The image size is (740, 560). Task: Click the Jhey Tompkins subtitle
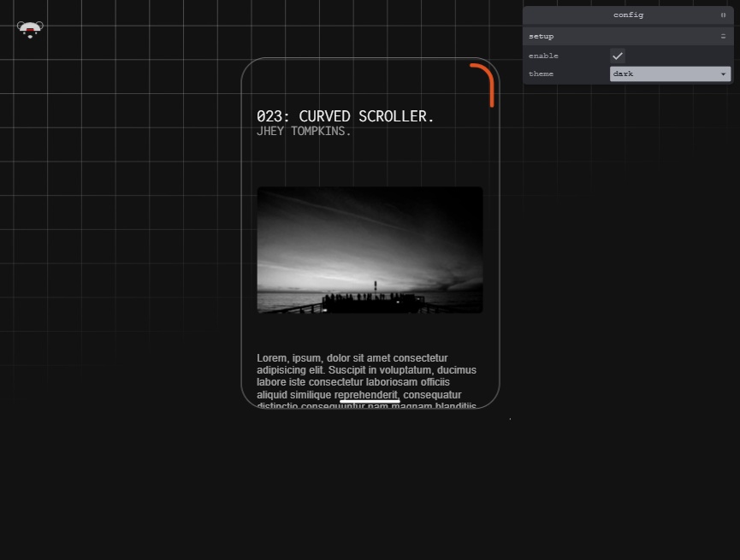304,131
